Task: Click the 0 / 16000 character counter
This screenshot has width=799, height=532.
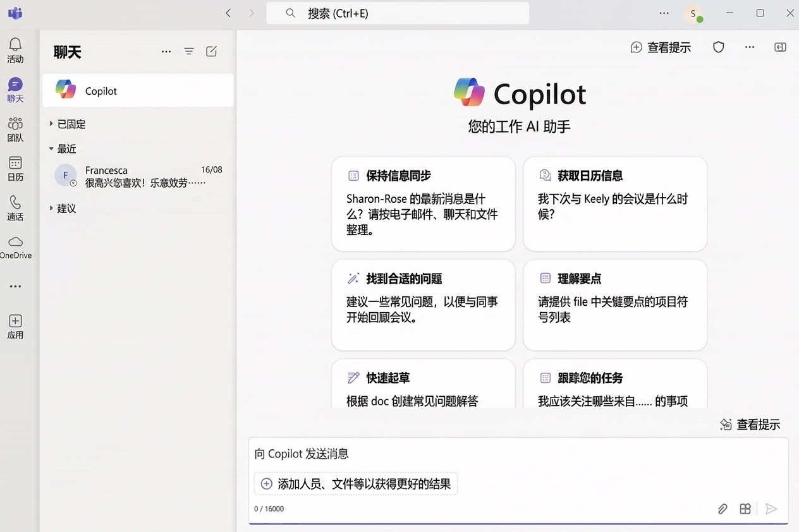Action: (x=269, y=509)
